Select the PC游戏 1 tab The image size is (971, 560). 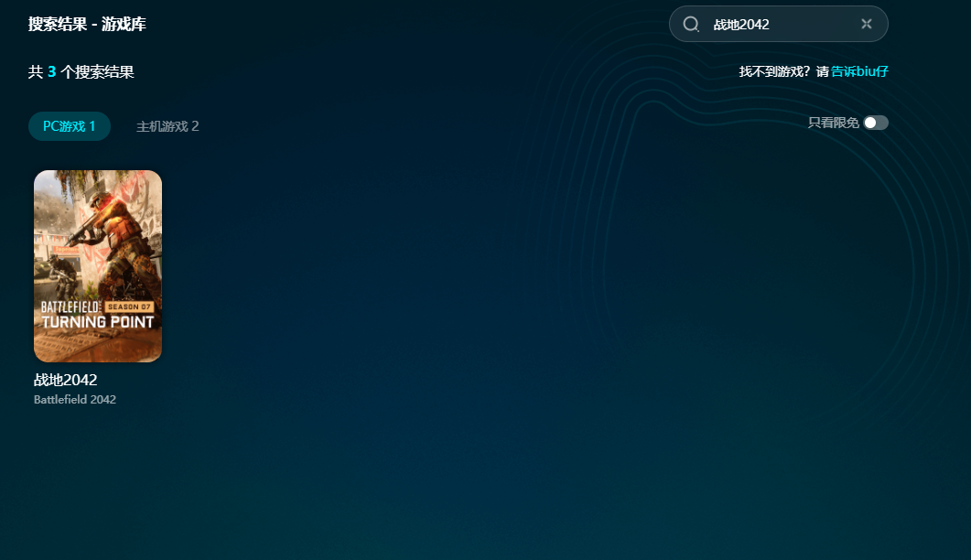(70, 126)
